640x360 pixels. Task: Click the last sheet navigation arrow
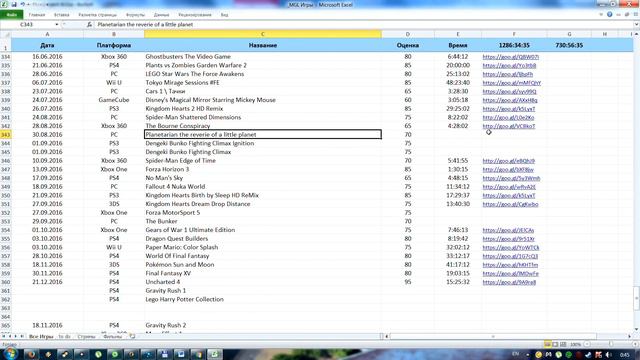click(x=22, y=336)
